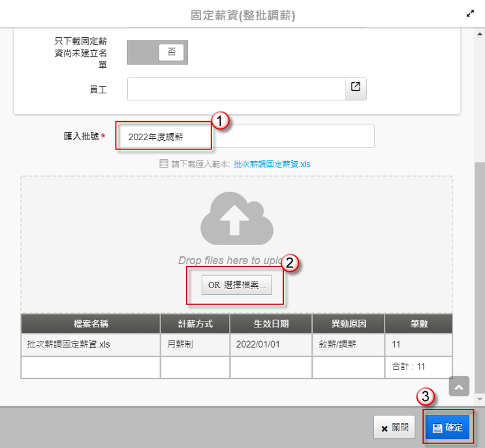Viewport: 485px width, 448px height.
Task: Sort by 檔案名稱 column header
Action: [91, 324]
